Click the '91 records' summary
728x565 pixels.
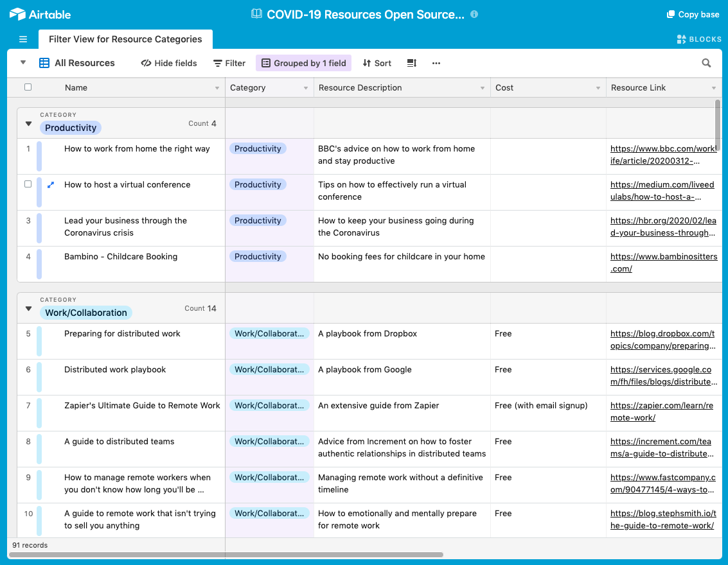click(30, 545)
